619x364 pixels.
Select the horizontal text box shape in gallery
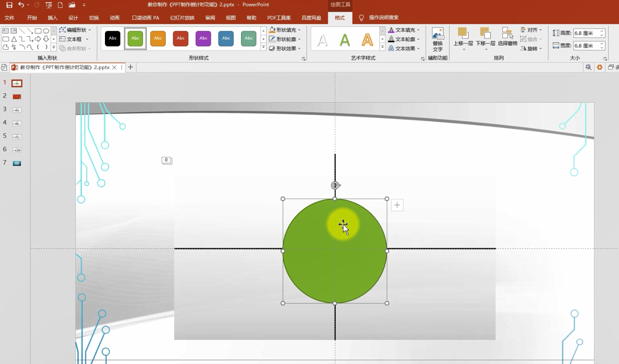click(x=6, y=31)
